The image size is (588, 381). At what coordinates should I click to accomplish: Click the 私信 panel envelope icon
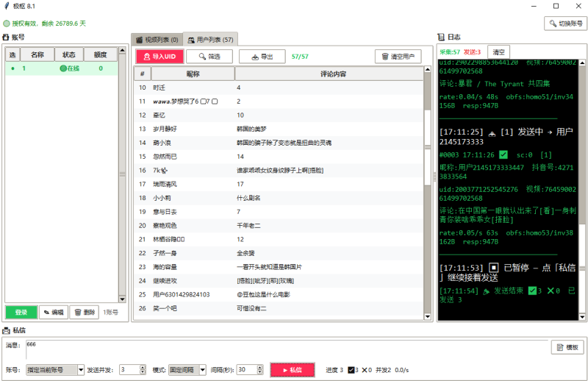click(6, 330)
